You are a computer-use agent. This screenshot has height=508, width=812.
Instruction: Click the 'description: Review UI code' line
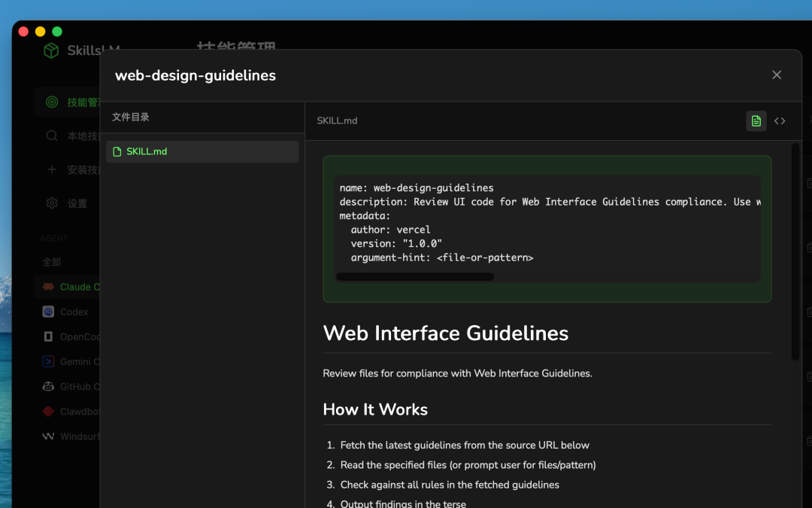click(550, 202)
